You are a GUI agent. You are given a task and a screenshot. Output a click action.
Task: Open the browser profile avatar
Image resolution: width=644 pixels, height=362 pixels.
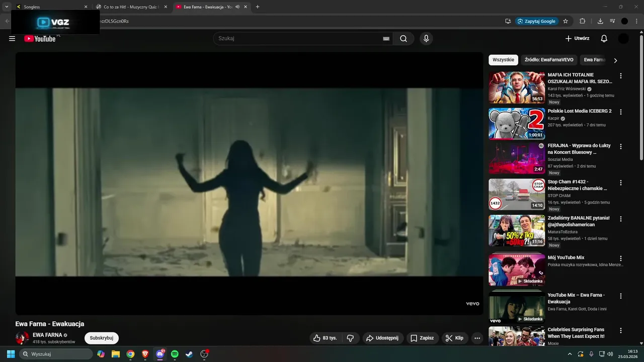point(624,21)
